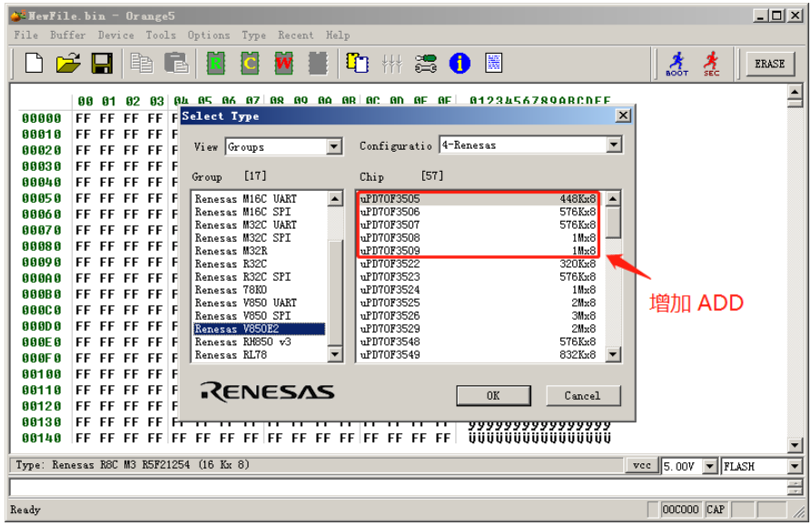Click Cancel in Select Type dialog
The width and height of the screenshot is (812, 526).
tap(582, 395)
